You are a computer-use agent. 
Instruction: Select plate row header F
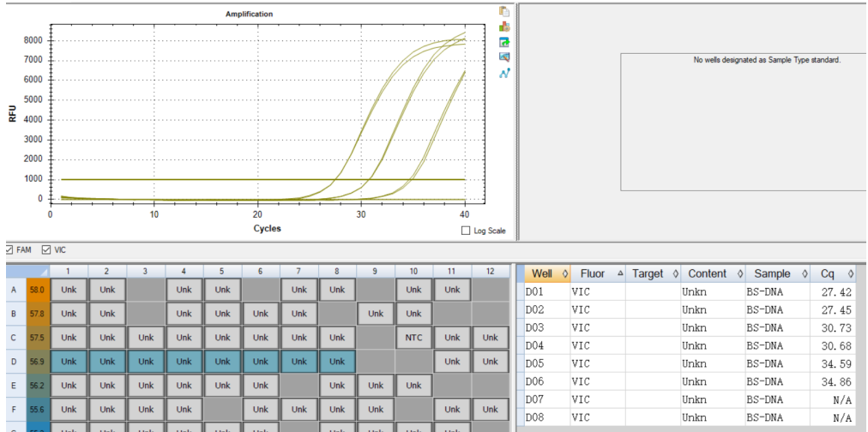(15, 410)
